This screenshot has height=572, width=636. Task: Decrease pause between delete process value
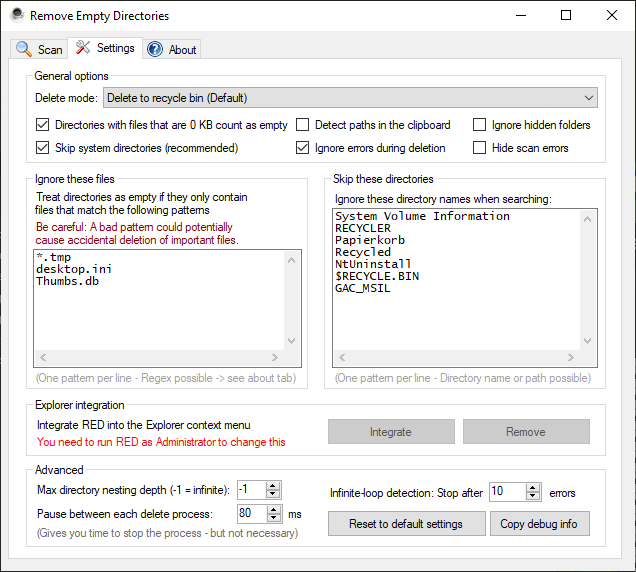tap(274, 518)
